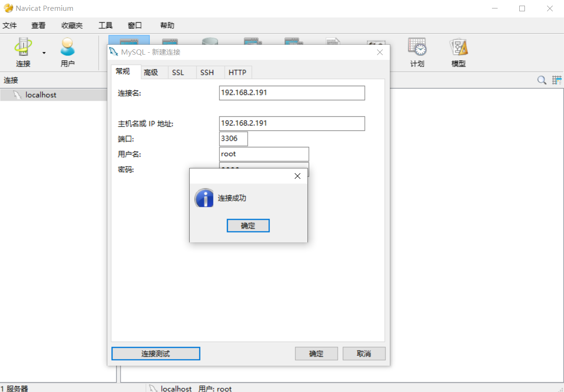
Task: Click the status bar localhost icon
Action: tap(153, 388)
